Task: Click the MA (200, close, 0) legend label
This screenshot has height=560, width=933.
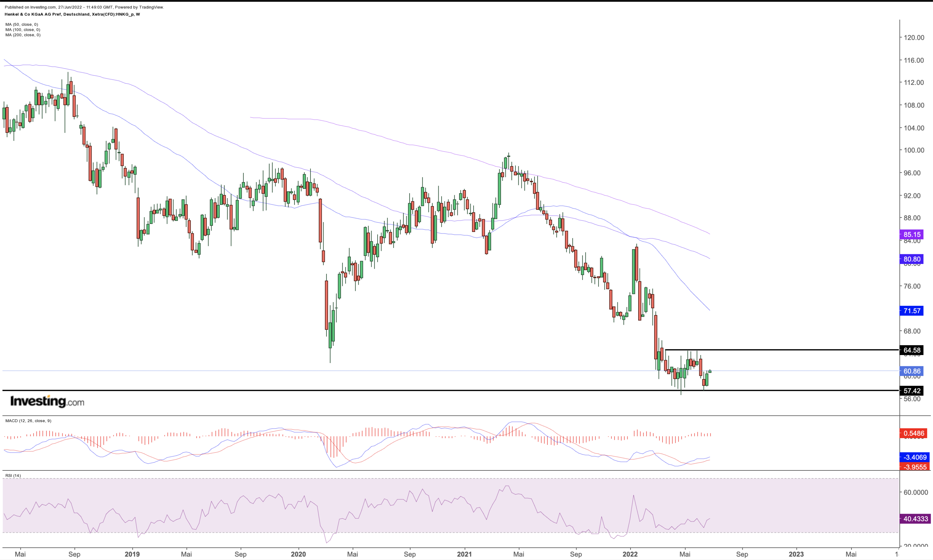Action: 23,35
